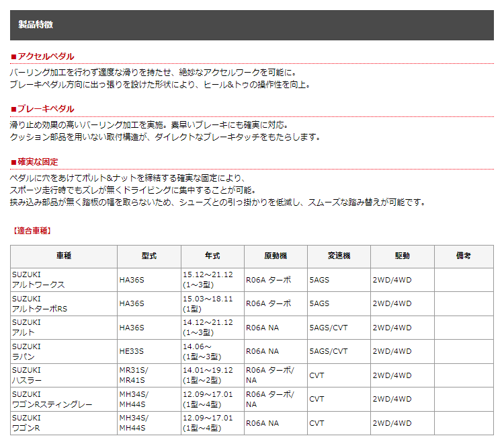The height and width of the screenshot is (444, 504).
Task: Select the SUZUKI アルトターボRS vehicle cell
Action: 64,303
